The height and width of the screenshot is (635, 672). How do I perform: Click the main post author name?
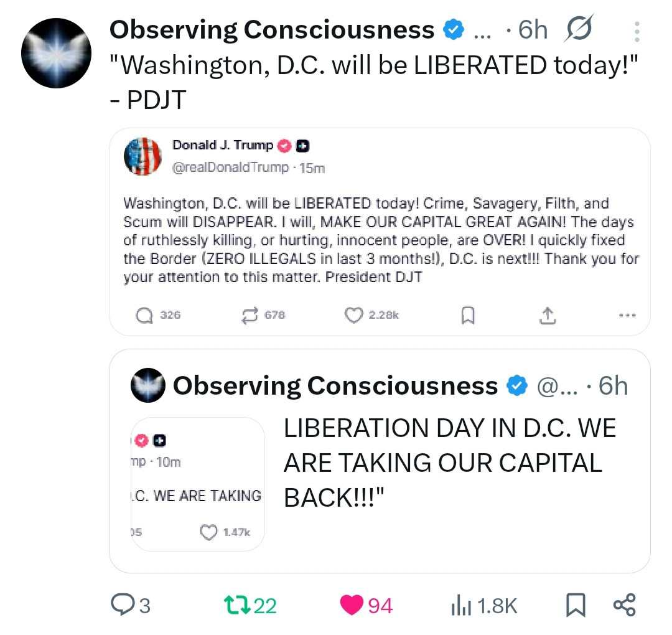tap(271, 29)
